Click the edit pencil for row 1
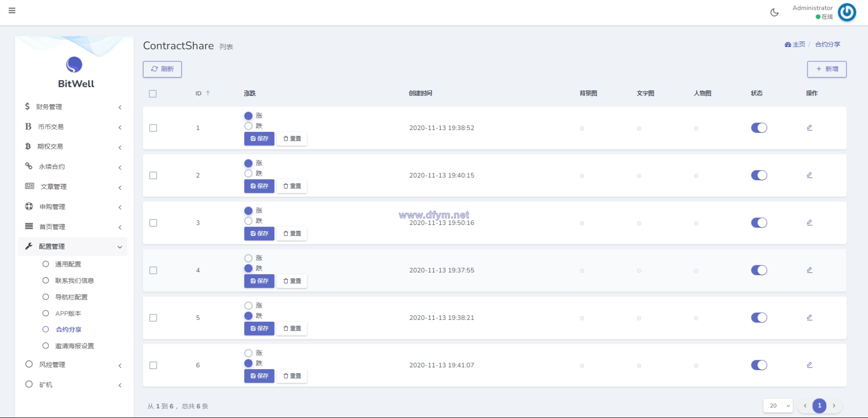This screenshot has height=418, width=868. point(809,128)
